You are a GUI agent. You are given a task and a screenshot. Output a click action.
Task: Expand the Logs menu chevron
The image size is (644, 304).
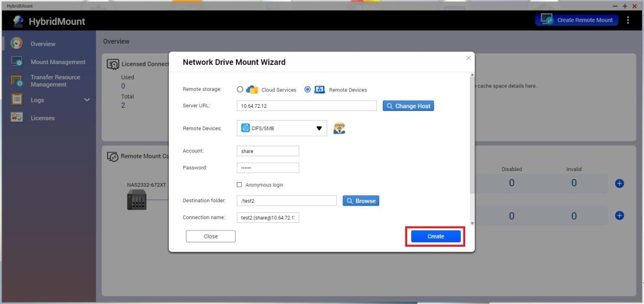pyautogui.click(x=87, y=100)
